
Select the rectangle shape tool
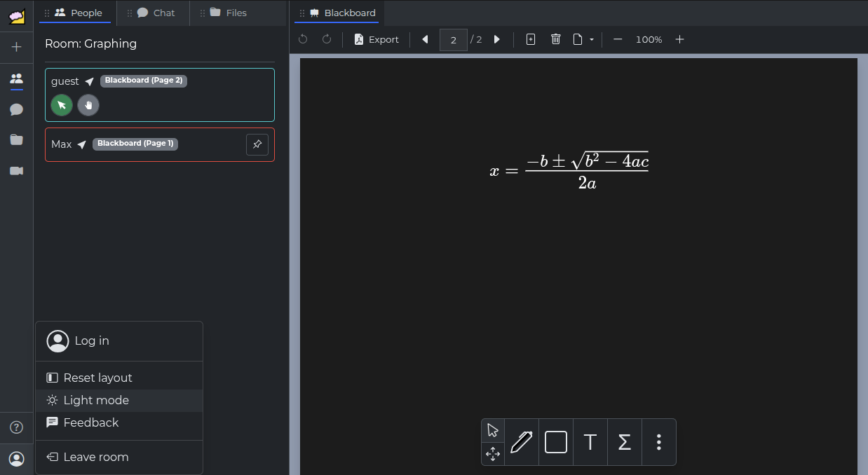pyautogui.click(x=556, y=442)
